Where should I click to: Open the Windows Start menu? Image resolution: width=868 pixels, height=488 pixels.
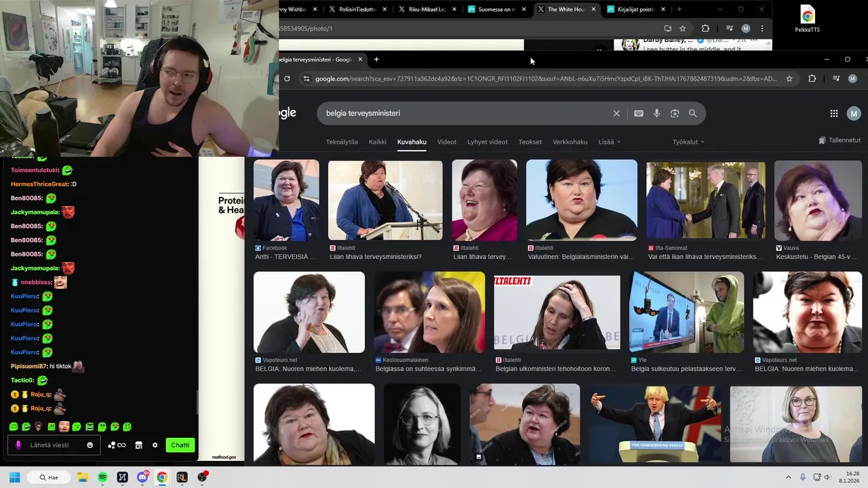click(14, 477)
